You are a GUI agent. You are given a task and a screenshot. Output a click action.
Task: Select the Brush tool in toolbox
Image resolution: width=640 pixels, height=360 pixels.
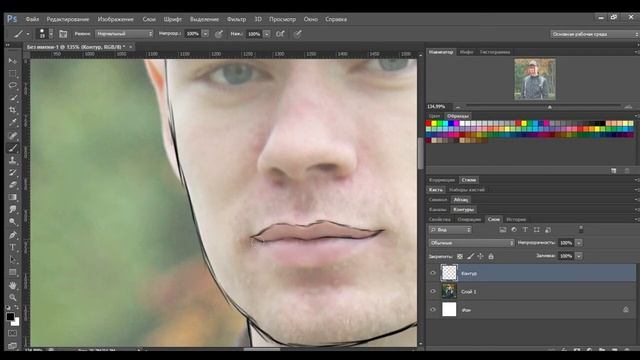13,148
